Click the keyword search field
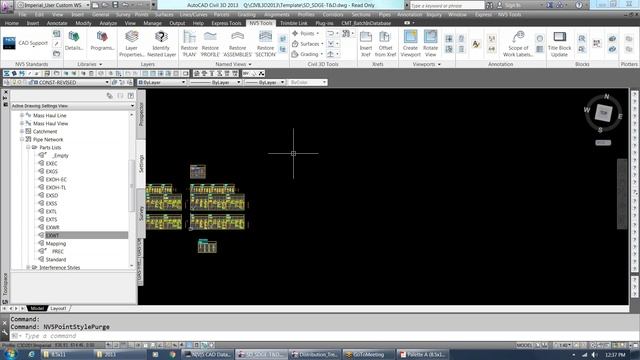Image resolution: width=640 pixels, height=360 pixels. pos(447,5)
